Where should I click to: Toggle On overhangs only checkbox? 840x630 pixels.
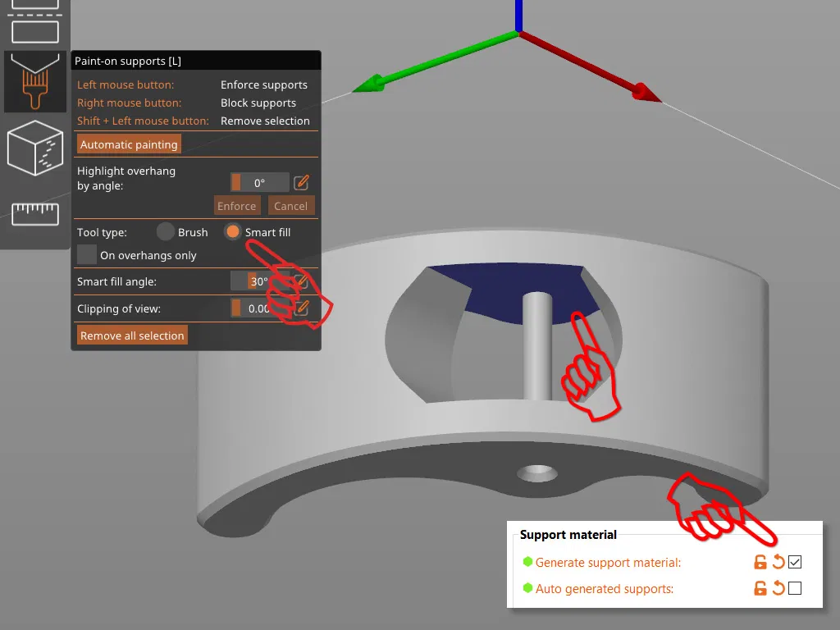(x=87, y=254)
